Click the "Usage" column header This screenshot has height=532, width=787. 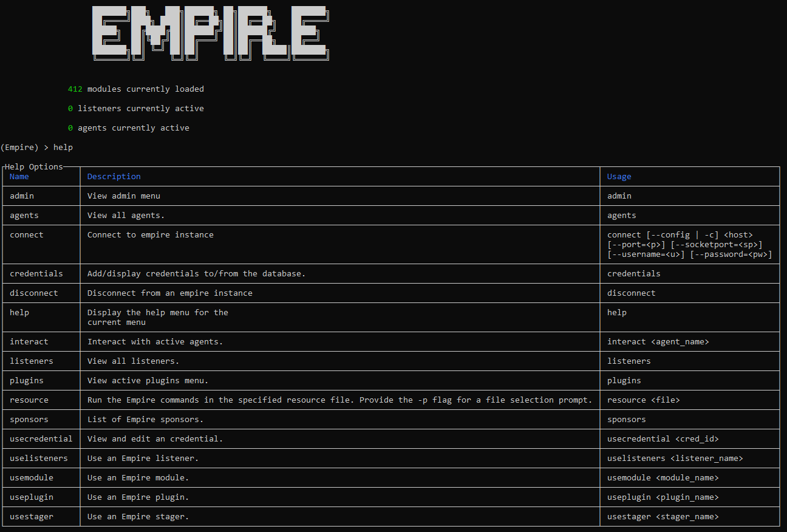click(619, 177)
